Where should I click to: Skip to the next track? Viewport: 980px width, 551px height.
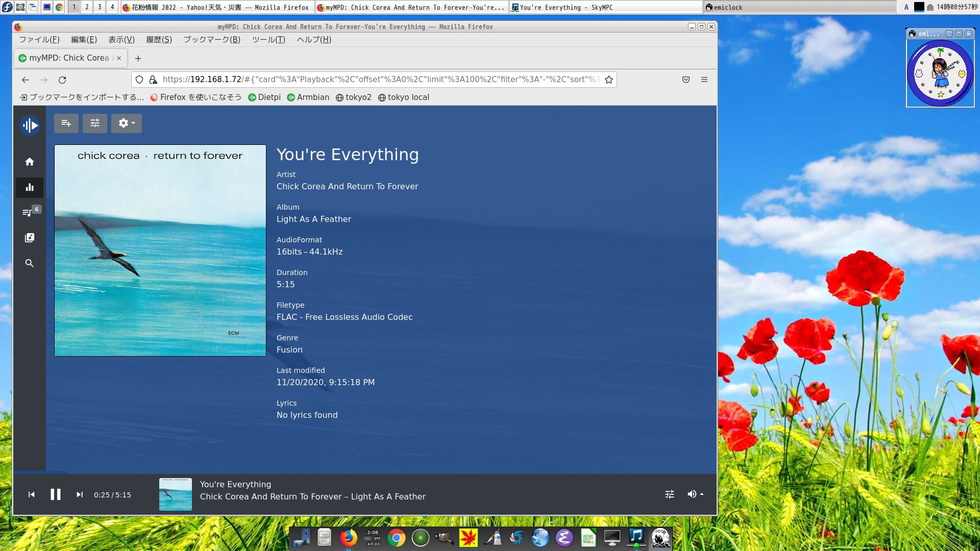(80, 494)
